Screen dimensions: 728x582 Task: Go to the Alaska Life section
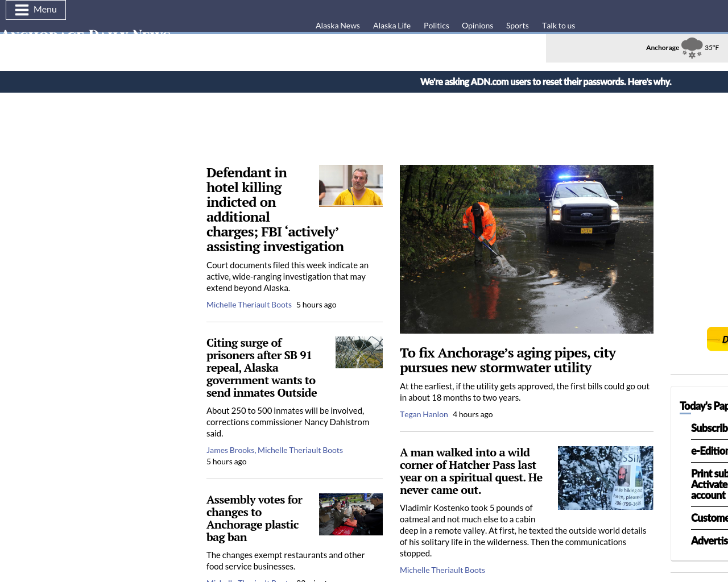click(x=391, y=26)
